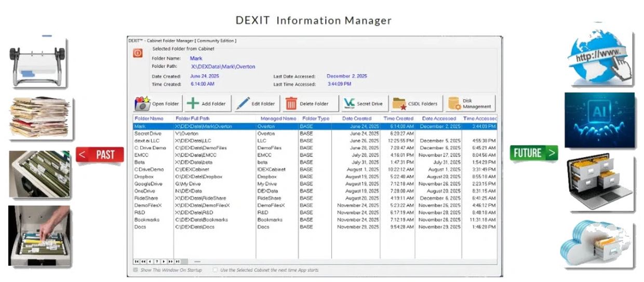
Task: Launch Disk Management
Action: [x=471, y=103]
